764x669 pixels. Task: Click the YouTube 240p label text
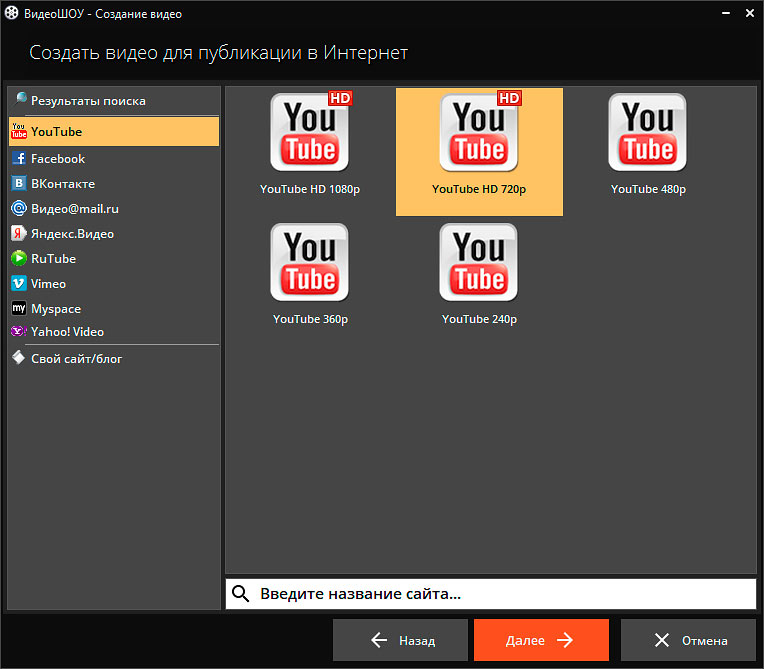[479, 319]
